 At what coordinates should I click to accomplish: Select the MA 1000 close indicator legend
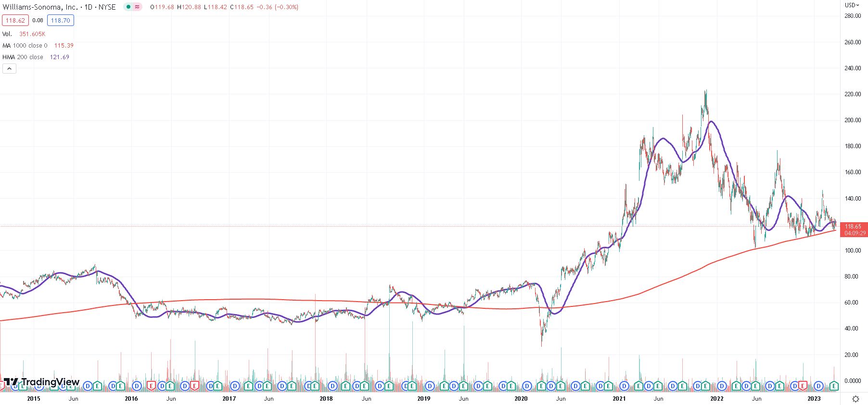pyautogui.click(x=25, y=46)
